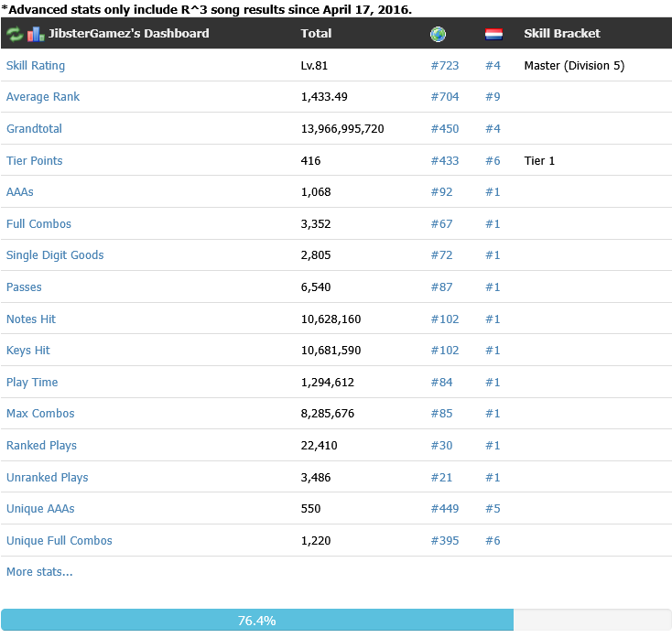Click world rank #723 for Skill Rating
The width and height of the screenshot is (672, 638).
[x=444, y=66]
